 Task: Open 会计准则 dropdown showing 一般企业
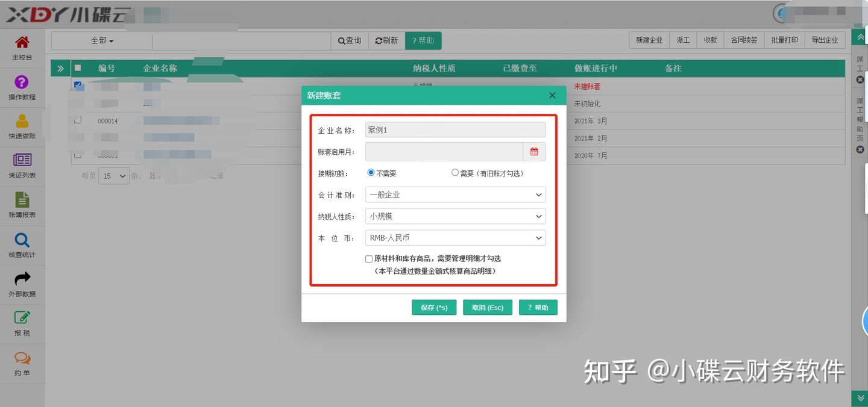click(x=455, y=195)
